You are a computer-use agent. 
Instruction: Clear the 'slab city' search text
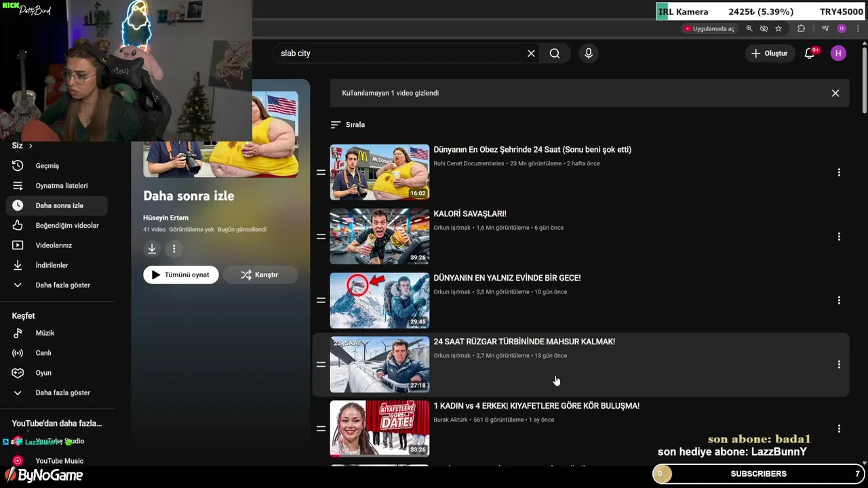tap(531, 54)
